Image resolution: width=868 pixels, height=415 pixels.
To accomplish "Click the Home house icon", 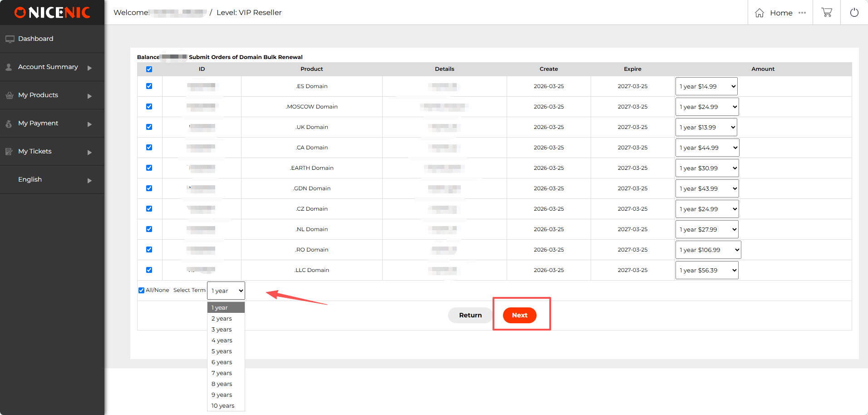I will [x=759, y=13].
